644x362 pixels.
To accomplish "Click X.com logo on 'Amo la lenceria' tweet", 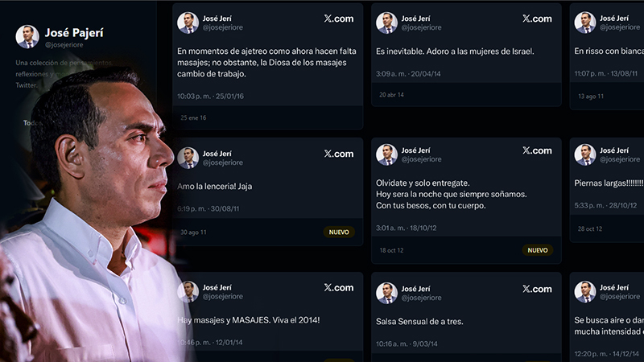I will click(x=338, y=154).
